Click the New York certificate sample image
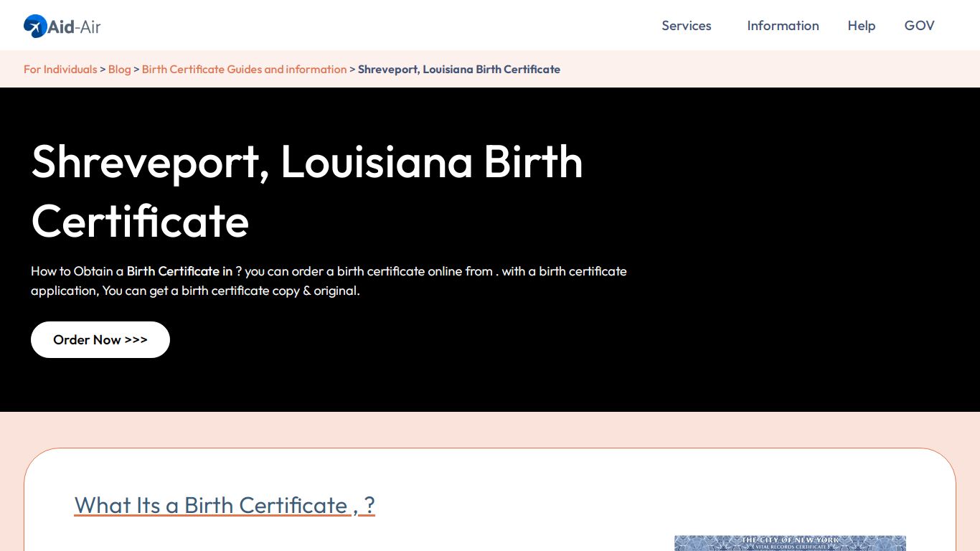 [790, 543]
